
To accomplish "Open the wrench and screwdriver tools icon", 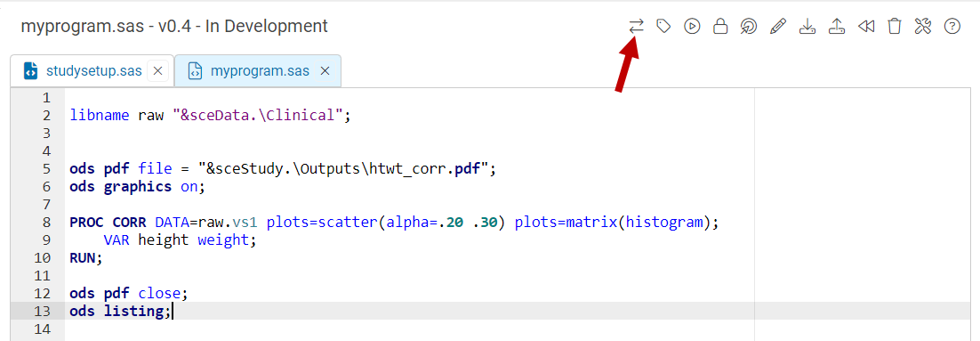I will pos(923,27).
